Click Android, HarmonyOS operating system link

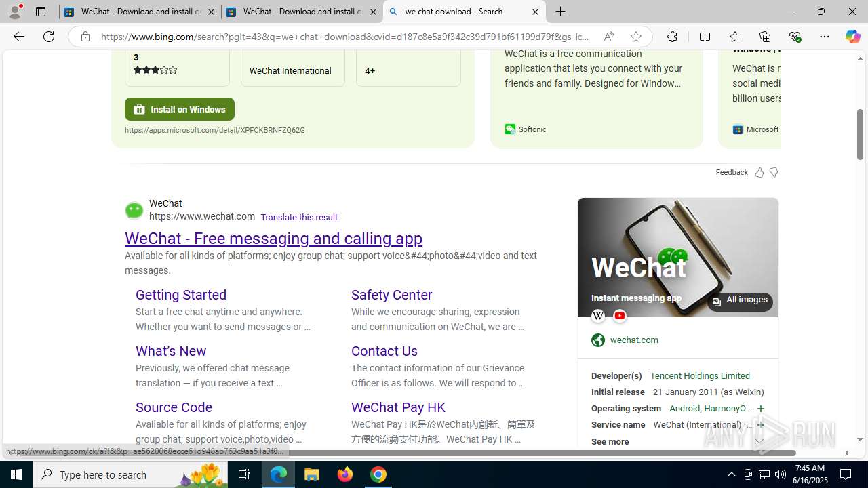[710, 409]
